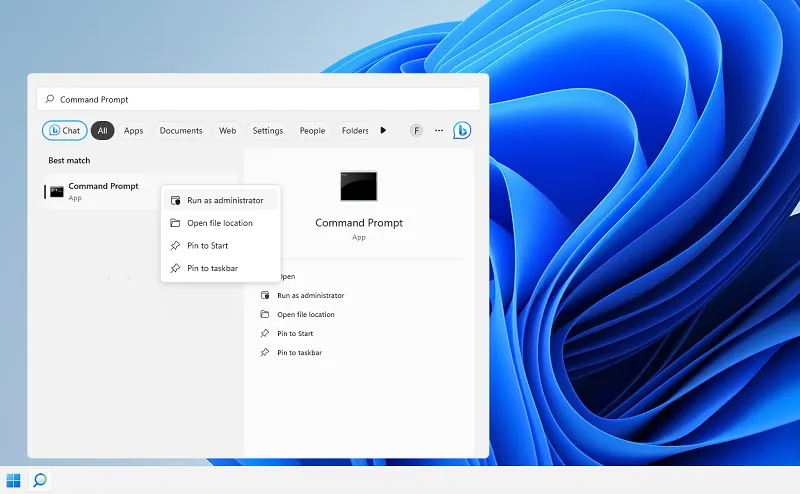Click Pin to Start in preview pane
The width and height of the screenshot is (800, 494).
pos(295,333)
